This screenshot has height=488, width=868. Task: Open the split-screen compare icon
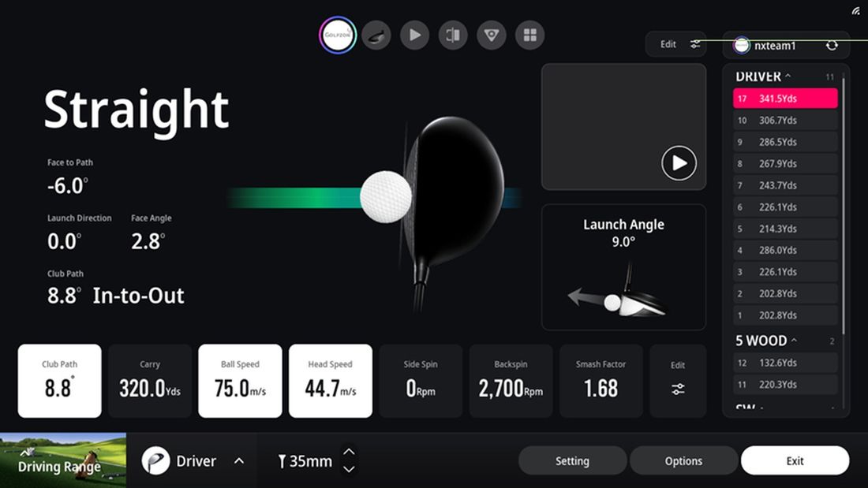coord(453,35)
